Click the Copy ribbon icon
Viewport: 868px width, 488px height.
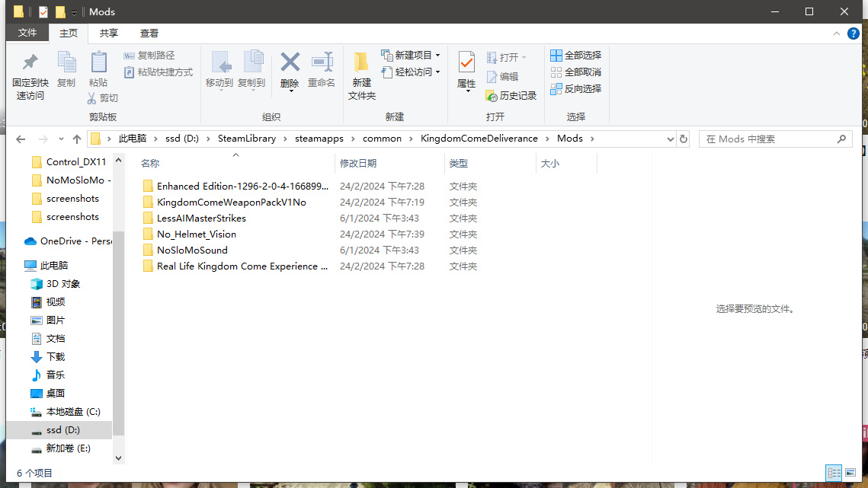point(66,62)
